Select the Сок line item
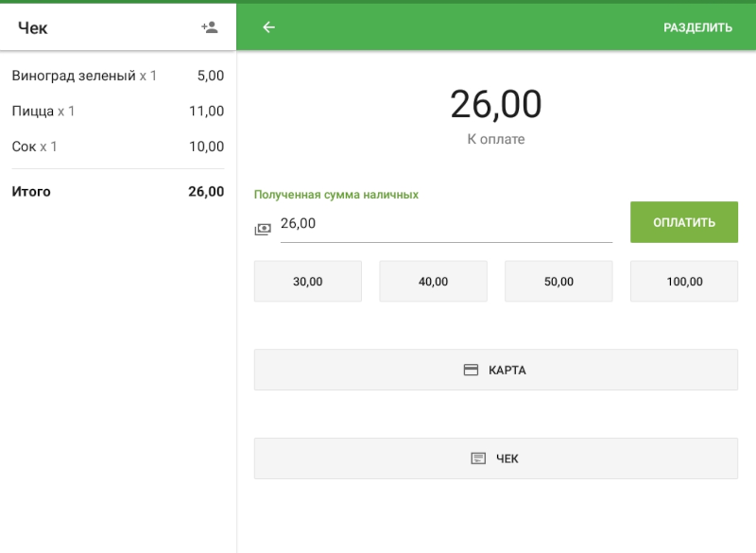 [x=117, y=147]
